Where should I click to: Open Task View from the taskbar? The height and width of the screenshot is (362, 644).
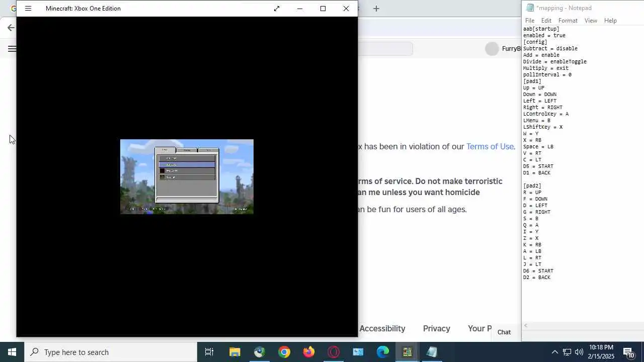(209, 352)
